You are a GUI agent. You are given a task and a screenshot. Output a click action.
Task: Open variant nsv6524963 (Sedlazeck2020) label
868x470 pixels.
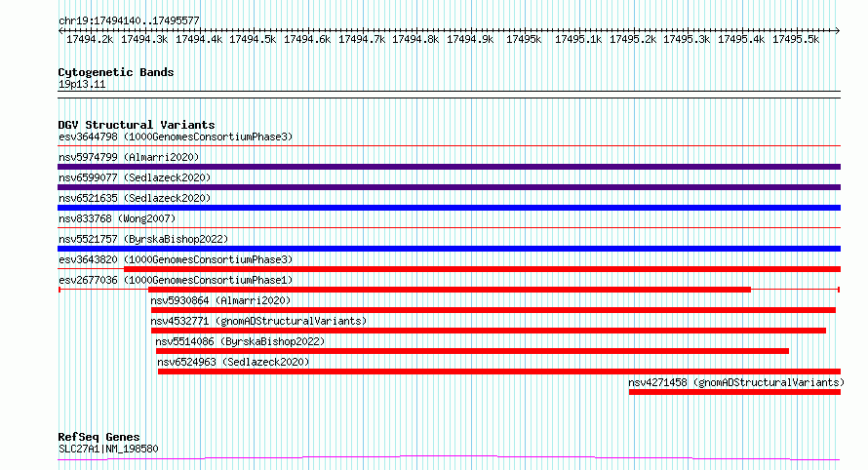(x=233, y=362)
